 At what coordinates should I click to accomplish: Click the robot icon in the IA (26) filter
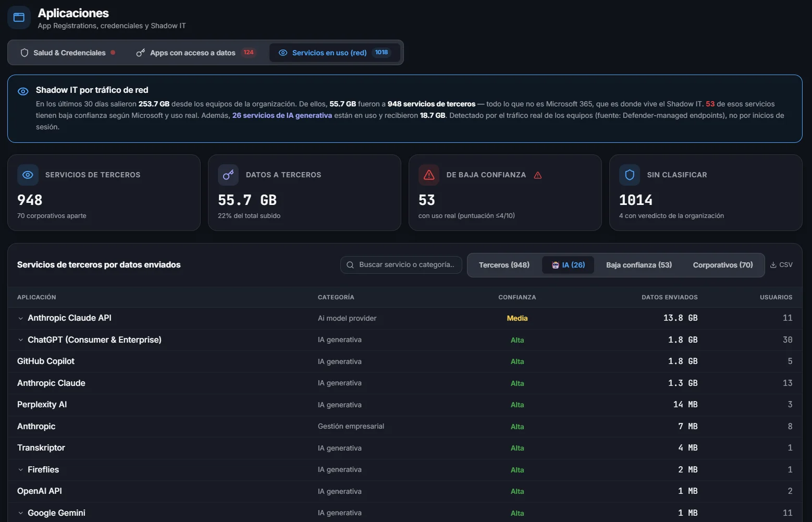tap(556, 265)
